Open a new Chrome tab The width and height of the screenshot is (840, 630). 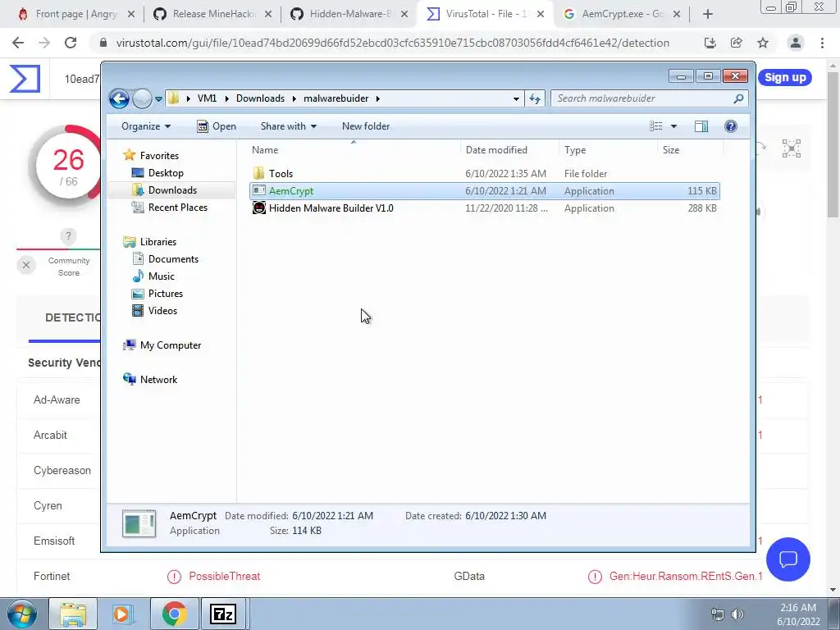(x=708, y=15)
